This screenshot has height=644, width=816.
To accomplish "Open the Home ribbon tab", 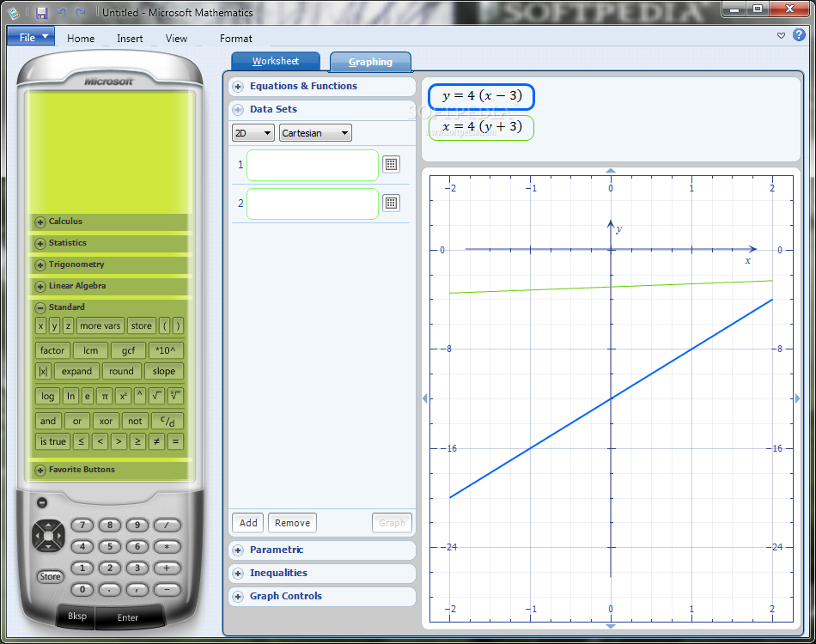I will click(81, 39).
